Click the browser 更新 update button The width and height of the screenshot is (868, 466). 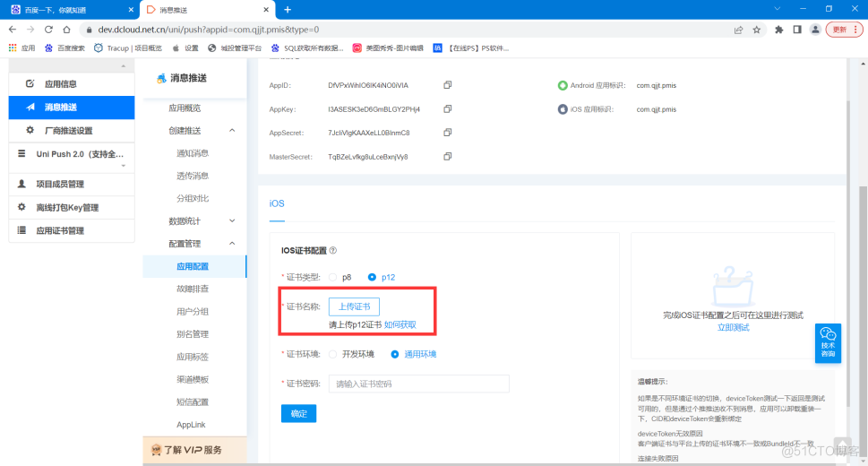point(844,30)
